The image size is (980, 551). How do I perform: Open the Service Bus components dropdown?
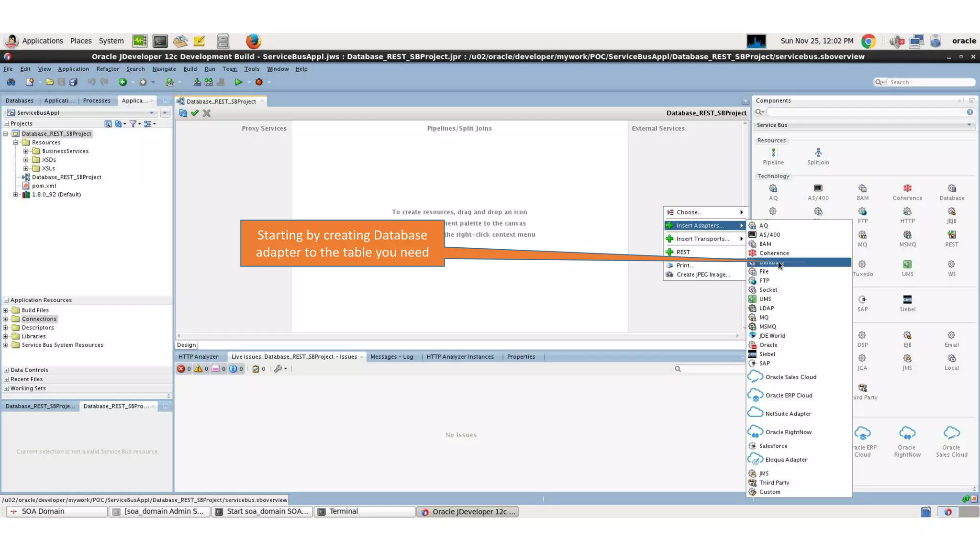point(864,125)
